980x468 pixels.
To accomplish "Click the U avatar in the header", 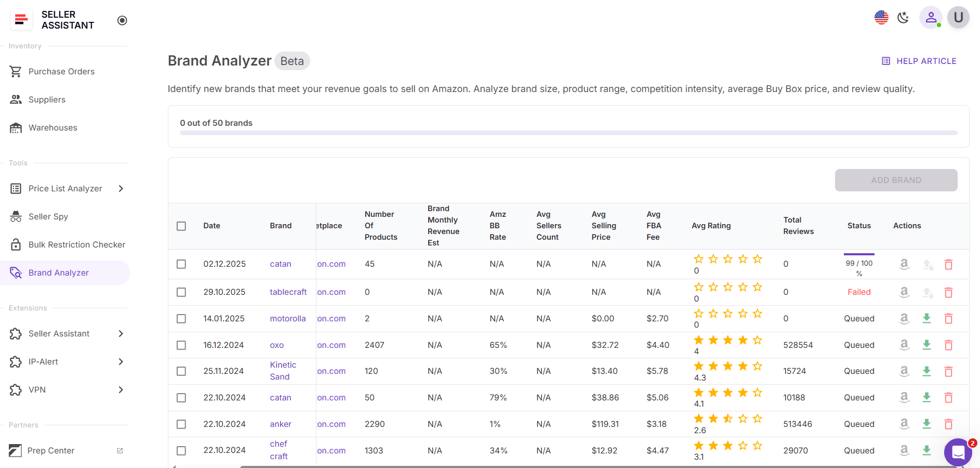I will coord(958,17).
